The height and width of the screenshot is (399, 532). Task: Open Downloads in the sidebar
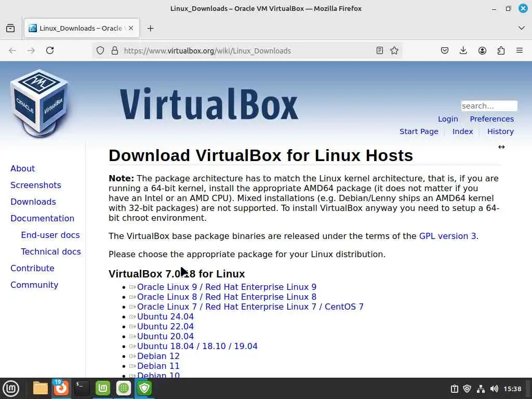[x=33, y=202]
